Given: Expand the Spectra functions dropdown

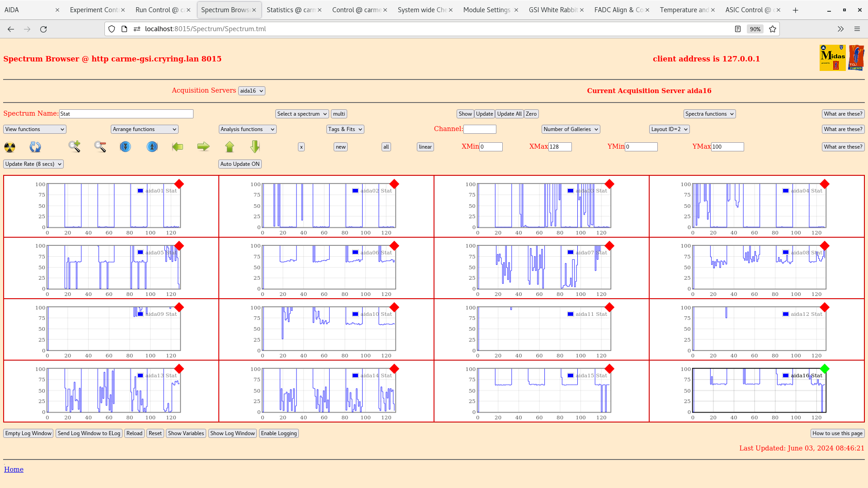Looking at the screenshot, I should coord(709,113).
